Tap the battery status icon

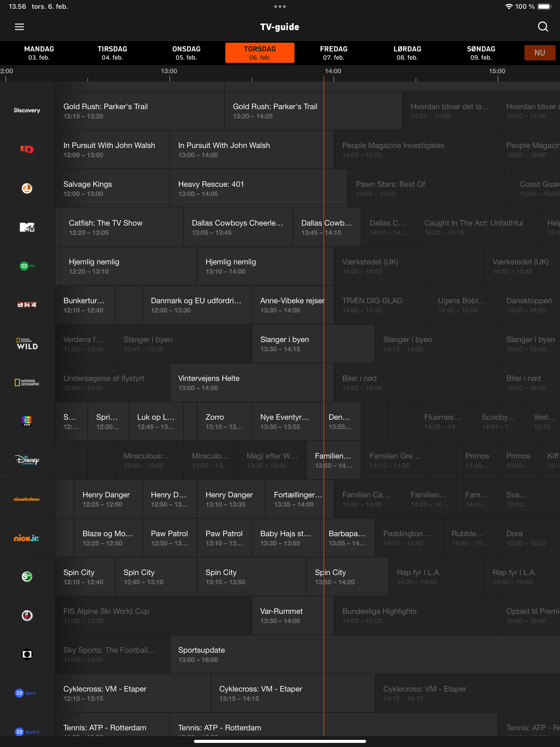(x=544, y=6)
